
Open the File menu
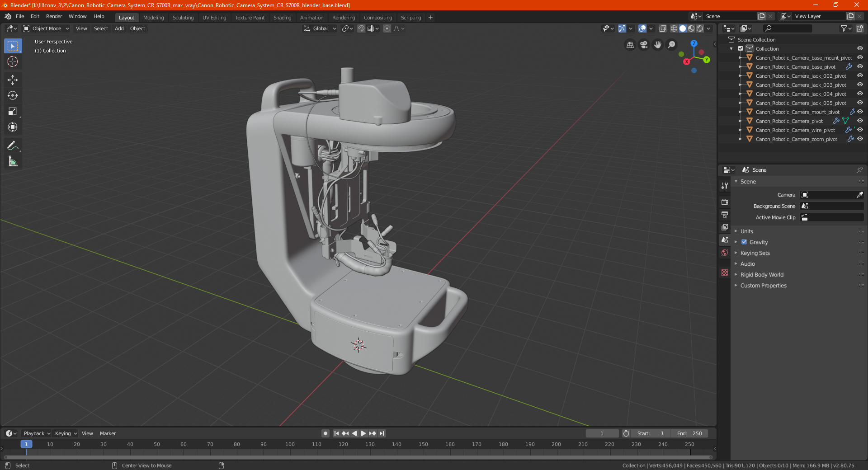click(x=20, y=16)
